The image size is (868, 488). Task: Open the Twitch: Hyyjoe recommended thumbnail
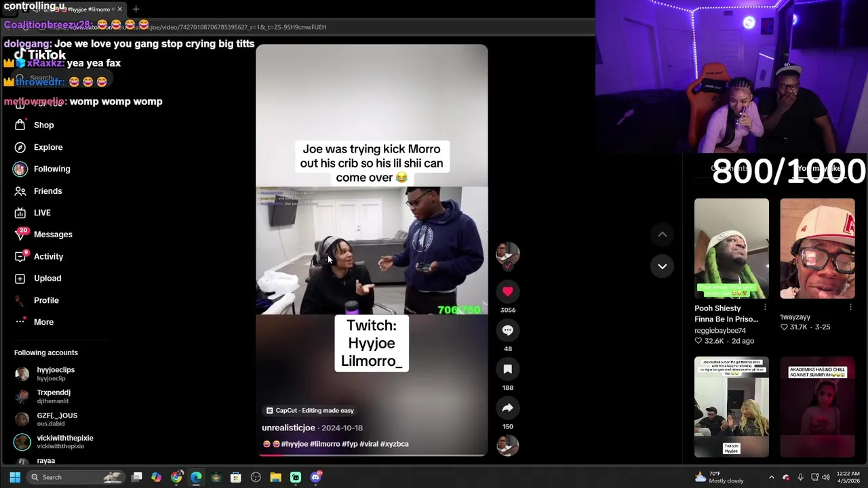[x=731, y=407]
